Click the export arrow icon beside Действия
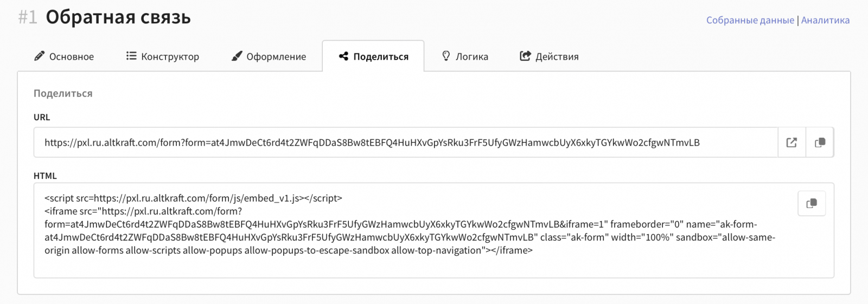The image size is (868, 304). (525, 56)
